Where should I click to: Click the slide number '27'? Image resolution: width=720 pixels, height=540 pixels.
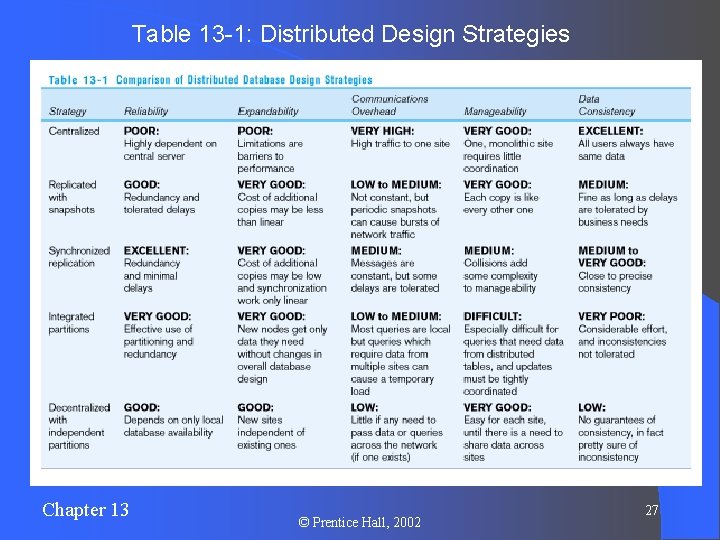click(x=652, y=511)
